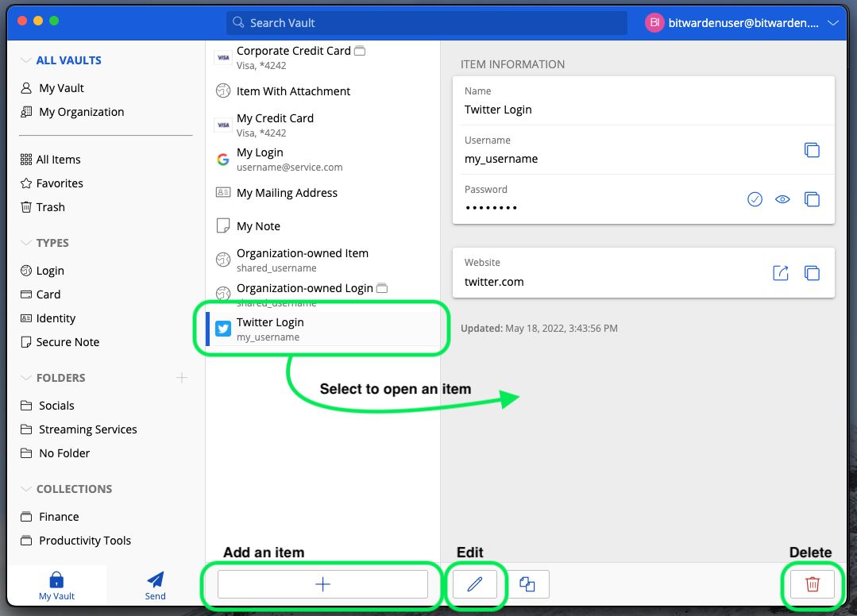Filter by Card type
Viewport: 857px width, 616px height.
pos(41,295)
